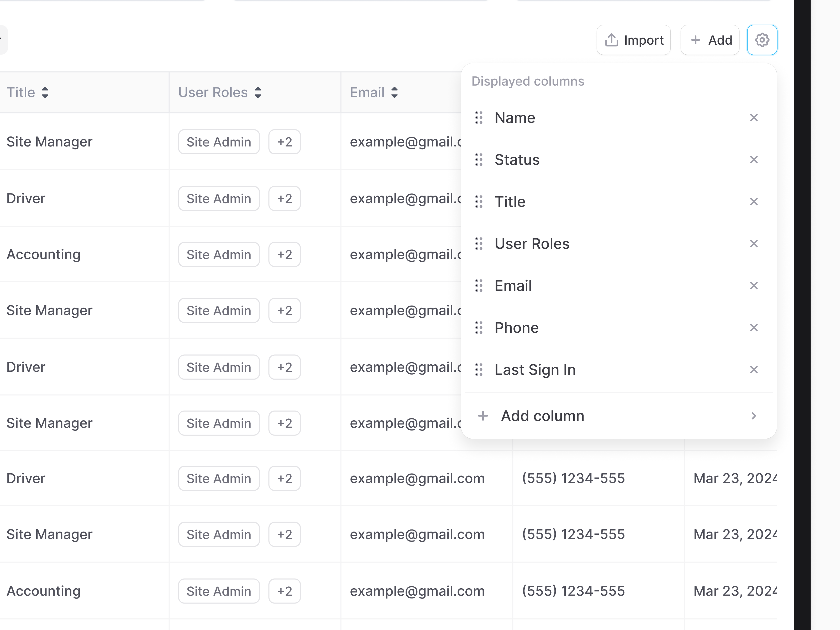
Task: Sort the table by Email column
Action: point(395,92)
